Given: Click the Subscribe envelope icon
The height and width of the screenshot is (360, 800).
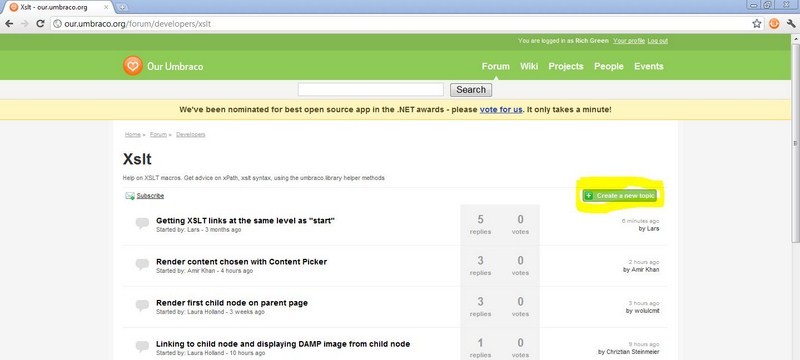Looking at the screenshot, I should pyautogui.click(x=130, y=196).
